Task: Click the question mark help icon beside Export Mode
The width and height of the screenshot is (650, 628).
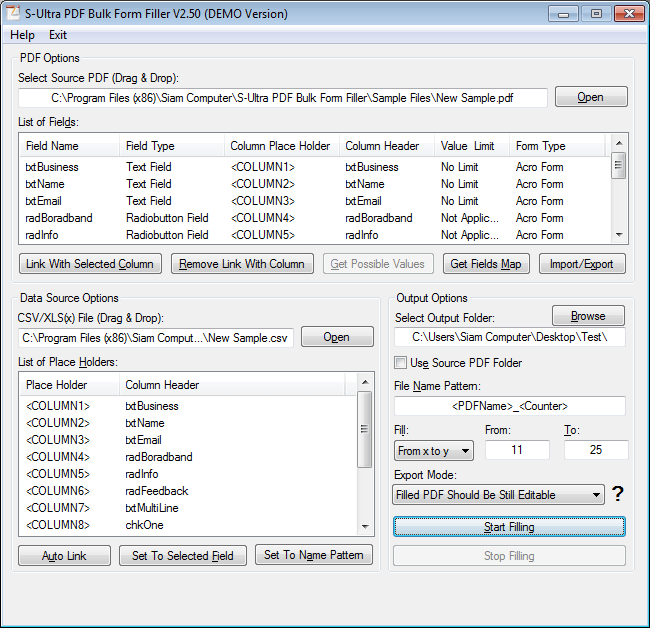Action: pos(618,494)
